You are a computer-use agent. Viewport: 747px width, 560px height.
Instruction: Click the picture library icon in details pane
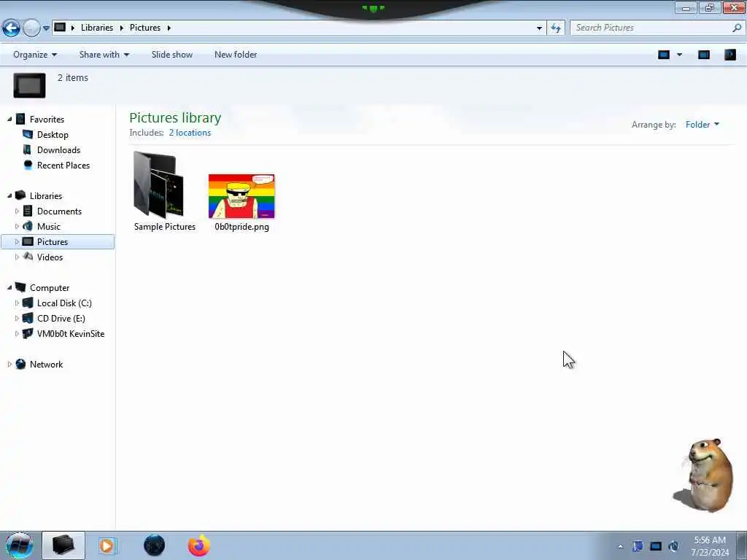(x=29, y=86)
